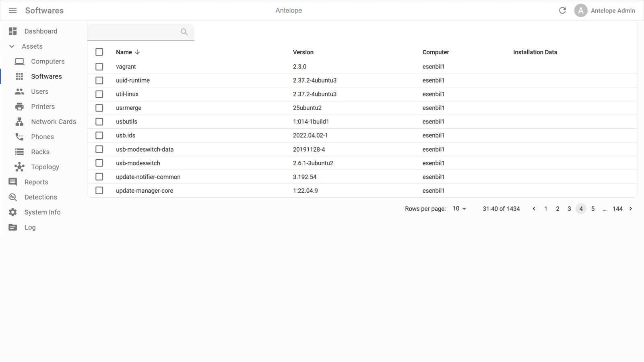The width and height of the screenshot is (644, 362).
Task: Click the Users people icon
Action: click(x=19, y=91)
